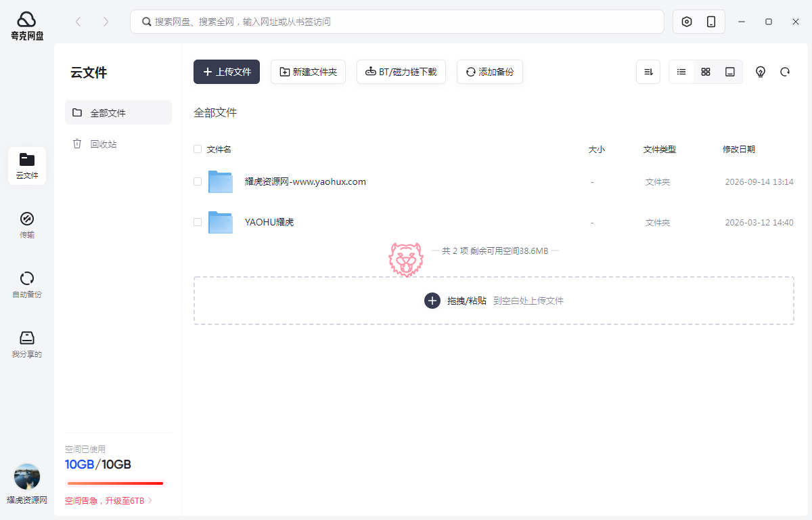Image resolution: width=812 pixels, height=520 pixels.
Task: Open the 传输 transfer sidebar icon
Action: pyautogui.click(x=27, y=225)
